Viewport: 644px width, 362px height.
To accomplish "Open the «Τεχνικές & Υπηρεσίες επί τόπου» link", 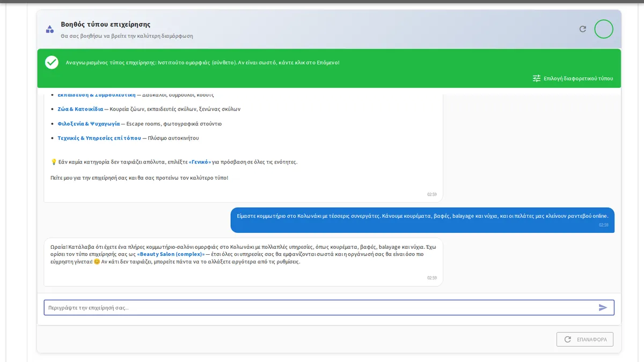I will [x=99, y=138].
